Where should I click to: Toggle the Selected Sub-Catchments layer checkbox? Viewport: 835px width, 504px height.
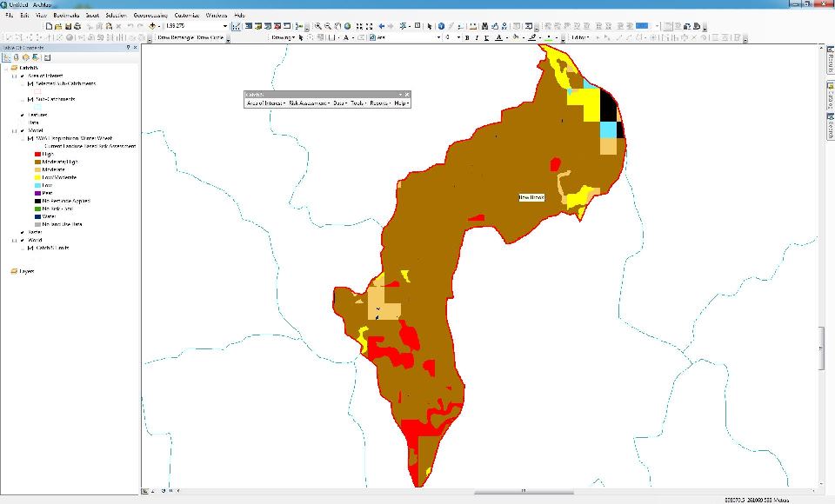[30, 83]
